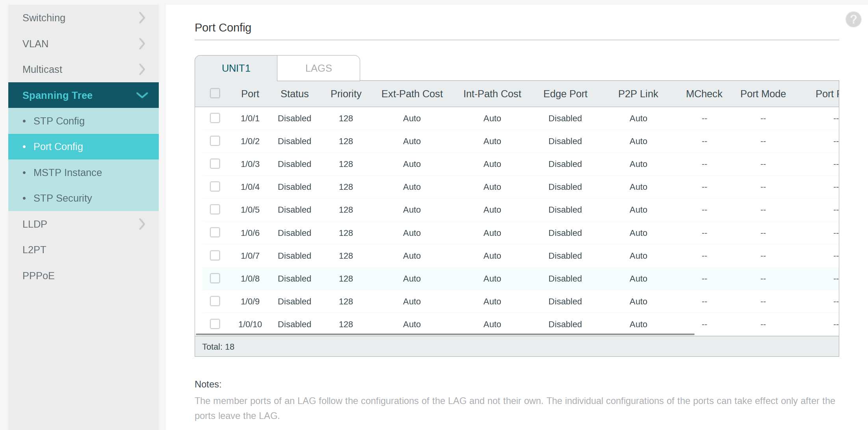Click the Ext-Path Cost column header
868x430 pixels.
point(412,94)
